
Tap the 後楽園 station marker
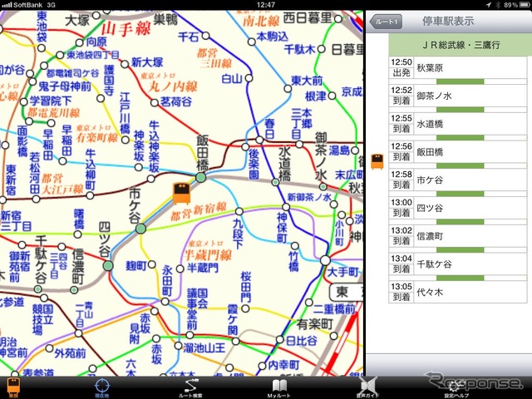(245, 147)
